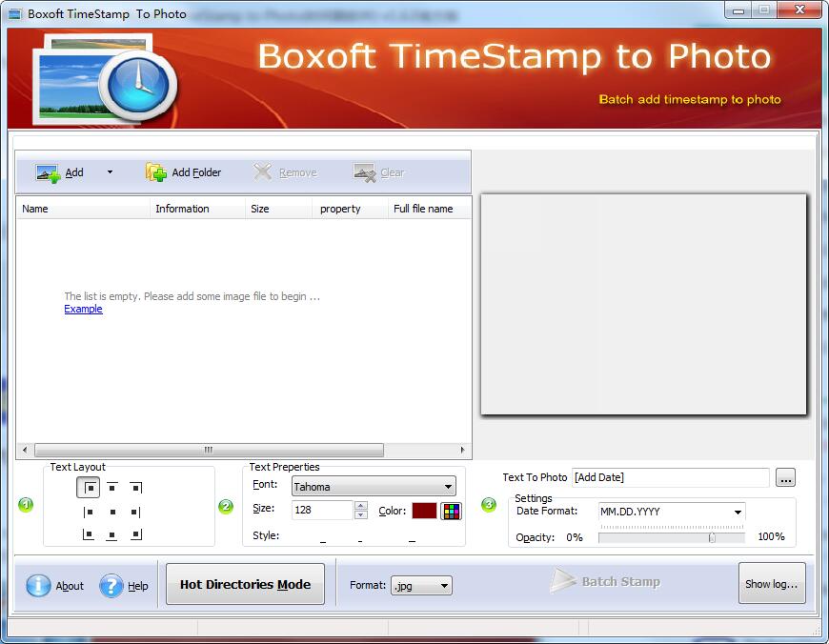
Task: Select top-left text layout position
Action: click(89, 488)
